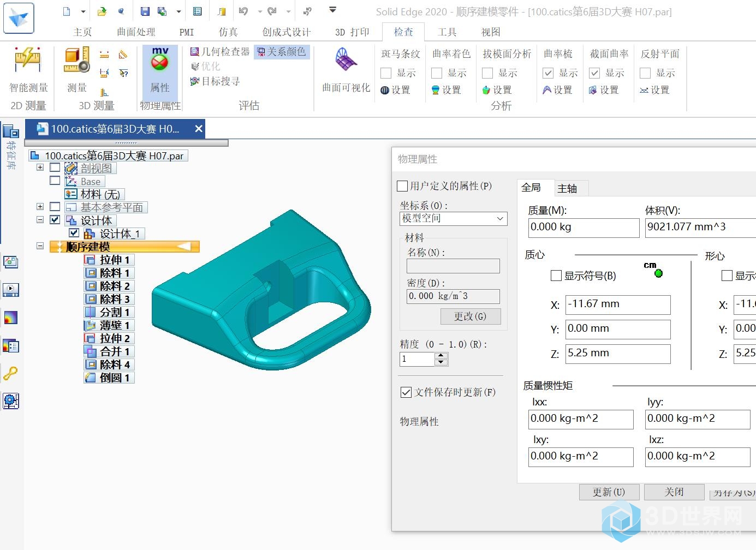Screen dimensions: 756x550
Task: Toggle the 设计体_1 checkbox
Action: pos(74,233)
